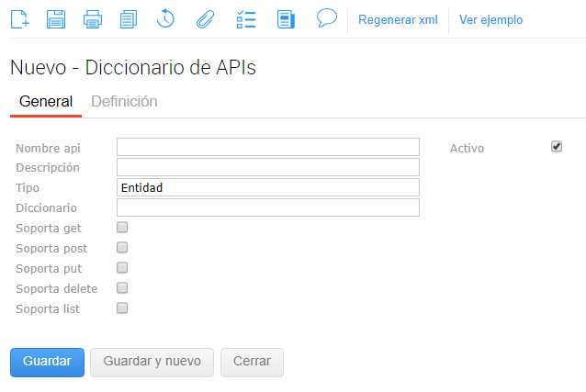Image resolution: width=586 pixels, height=392 pixels.
Task: Open the checklist icon
Action: point(245,19)
